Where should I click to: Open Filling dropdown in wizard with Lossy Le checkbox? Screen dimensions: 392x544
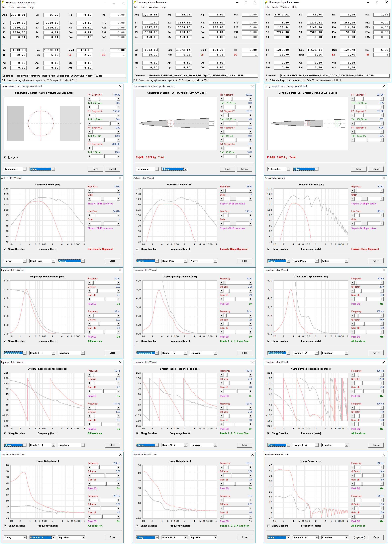click(x=42, y=169)
